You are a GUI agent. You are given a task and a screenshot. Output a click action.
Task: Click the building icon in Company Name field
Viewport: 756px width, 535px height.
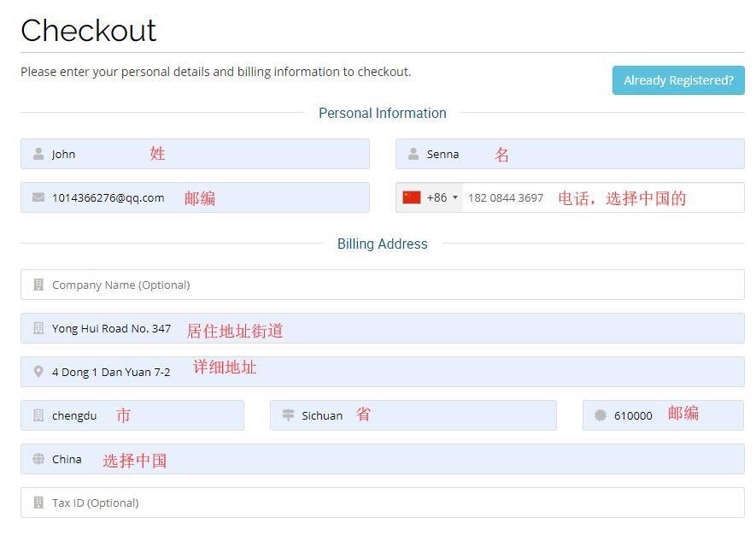coord(38,285)
